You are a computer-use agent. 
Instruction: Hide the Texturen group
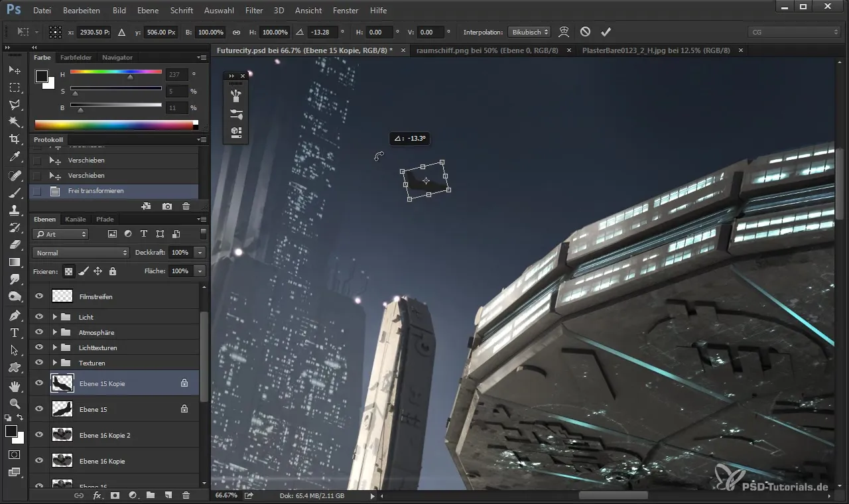pyautogui.click(x=39, y=363)
